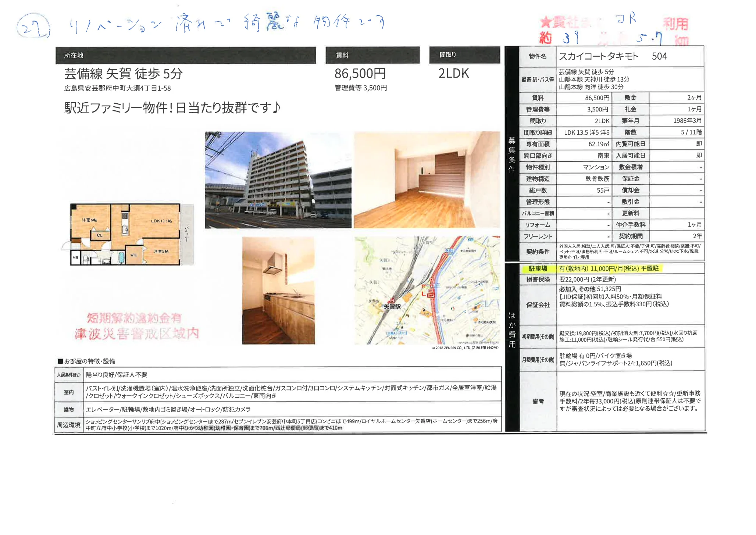Viewport: 756px width, 535px height.
Task: Click the red 短期解約違約金有 stamp
Action: click(x=134, y=318)
